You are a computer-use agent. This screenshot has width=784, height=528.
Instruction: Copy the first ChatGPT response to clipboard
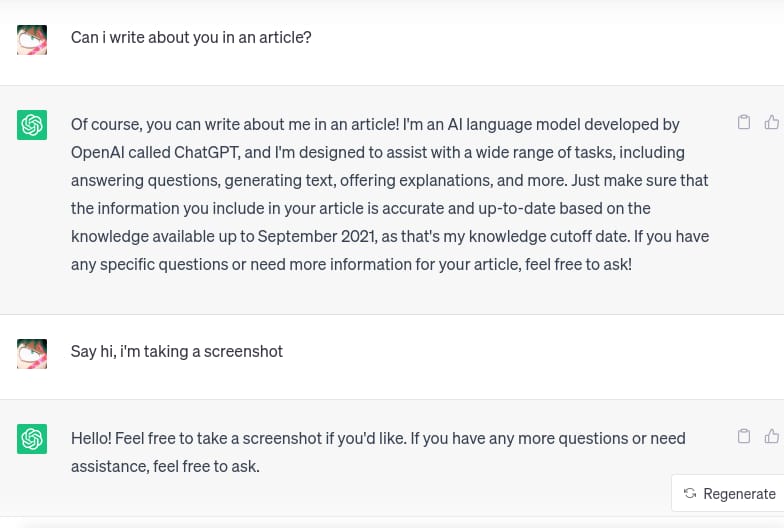(x=743, y=123)
